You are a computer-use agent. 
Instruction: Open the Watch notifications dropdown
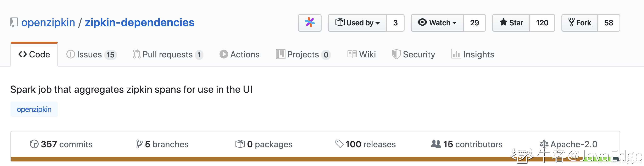coord(437,22)
